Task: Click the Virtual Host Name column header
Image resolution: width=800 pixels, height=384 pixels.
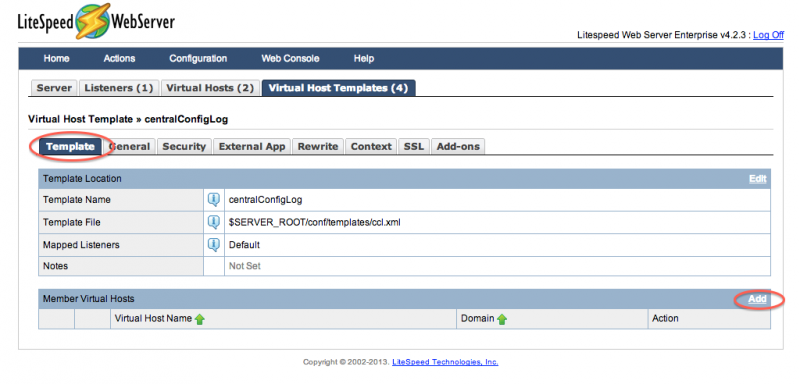Action: pos(153,318)
